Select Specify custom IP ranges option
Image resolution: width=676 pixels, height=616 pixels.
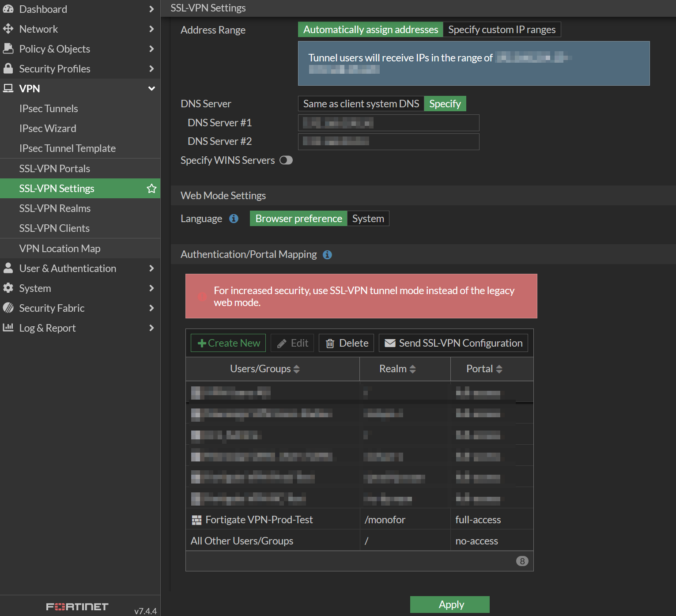coord(502,30)
